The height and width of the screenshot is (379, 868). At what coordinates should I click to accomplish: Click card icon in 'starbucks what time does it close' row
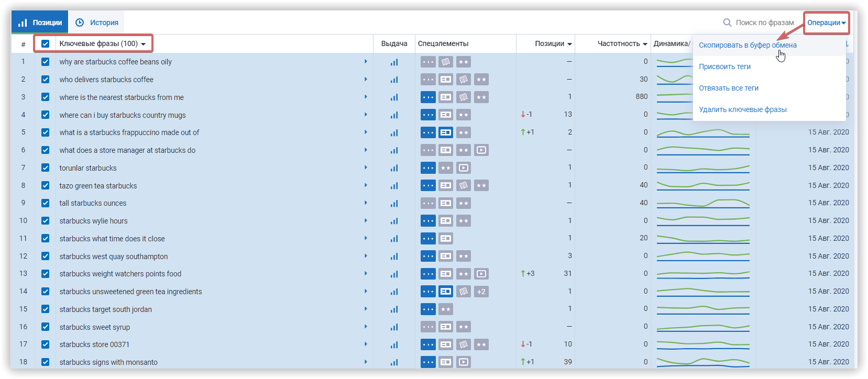click(446, 239)
